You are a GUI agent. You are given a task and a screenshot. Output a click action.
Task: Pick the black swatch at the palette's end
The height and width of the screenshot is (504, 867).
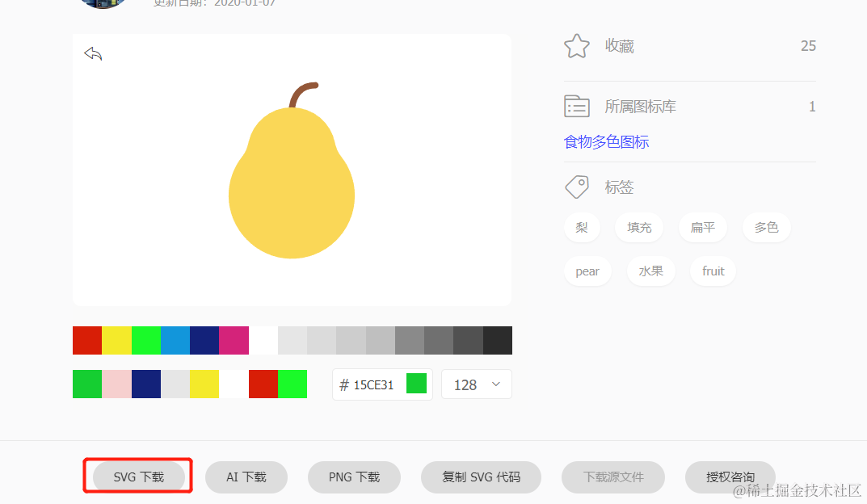[x=498, y=340]
